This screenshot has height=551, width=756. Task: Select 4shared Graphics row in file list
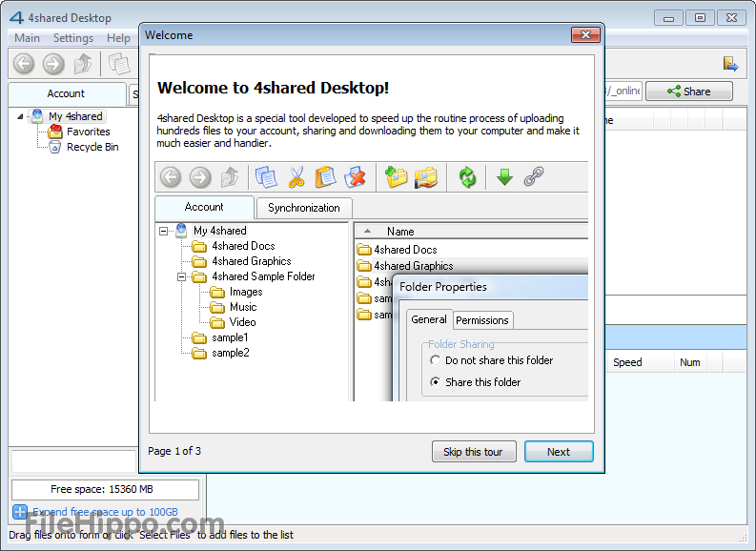pyautogui.click(x=472, y=266)
